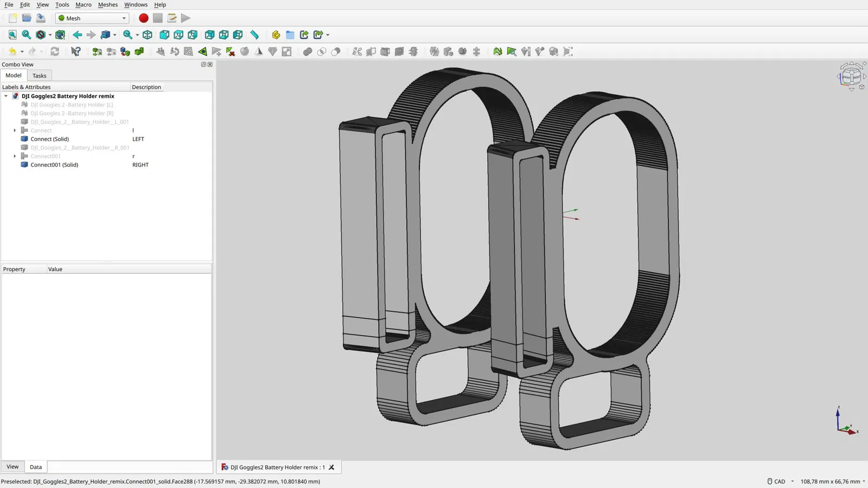
Task: Switch to the Tasks tab
Action: coord(39,75)
